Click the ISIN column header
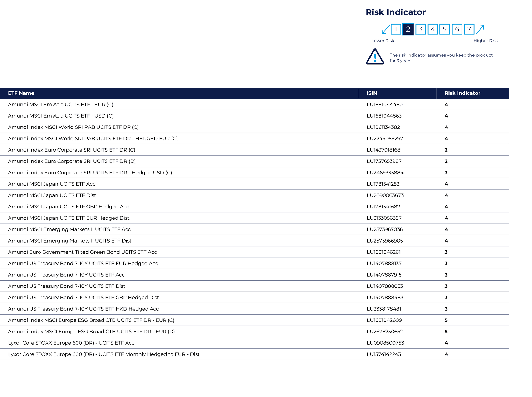Screen dimensions: 532x397 click(372, 93)
